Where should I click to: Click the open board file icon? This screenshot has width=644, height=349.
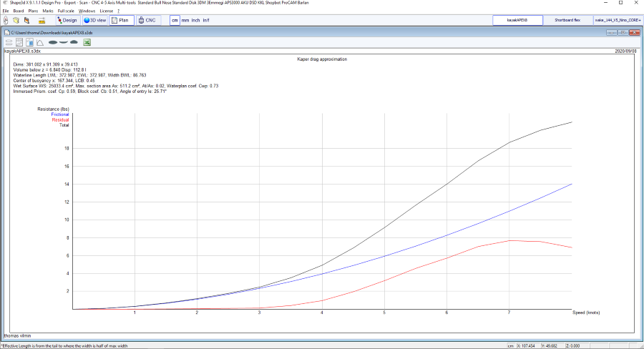tap(16, 20)
